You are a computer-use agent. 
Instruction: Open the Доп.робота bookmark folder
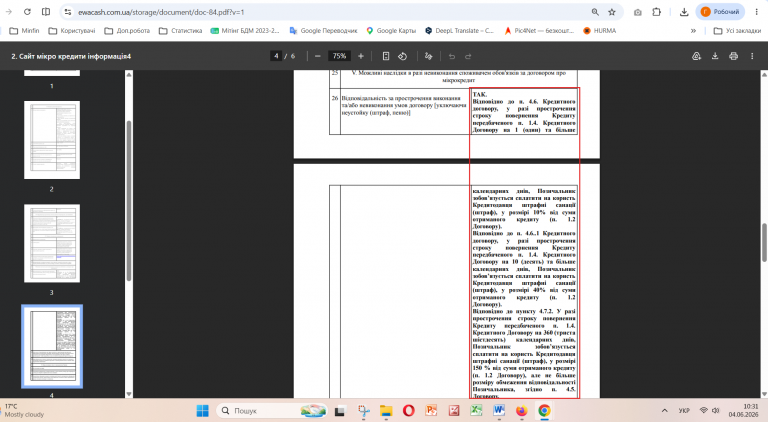point(127,30)
